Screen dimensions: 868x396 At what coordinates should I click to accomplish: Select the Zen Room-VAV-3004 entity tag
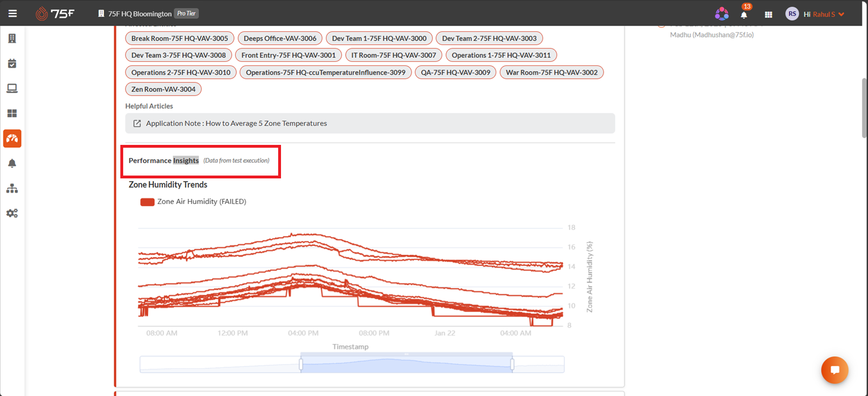click(x=163, y=89)
